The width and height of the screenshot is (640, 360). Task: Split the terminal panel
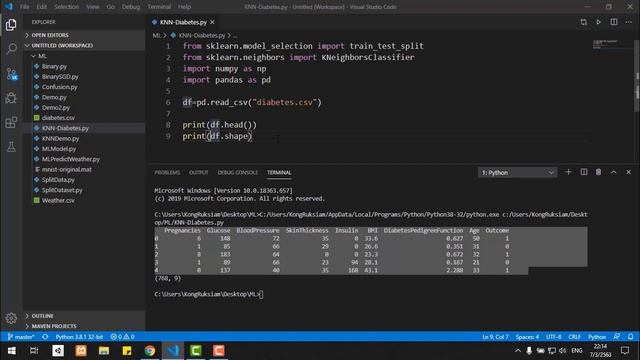pyautogui.click(x=584, y=172)
